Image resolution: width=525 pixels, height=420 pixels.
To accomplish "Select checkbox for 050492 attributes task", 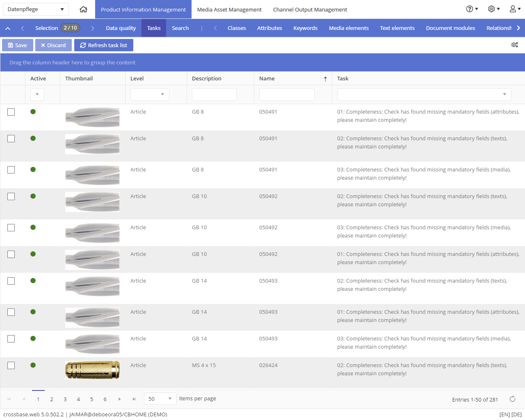I will (11, 254).
